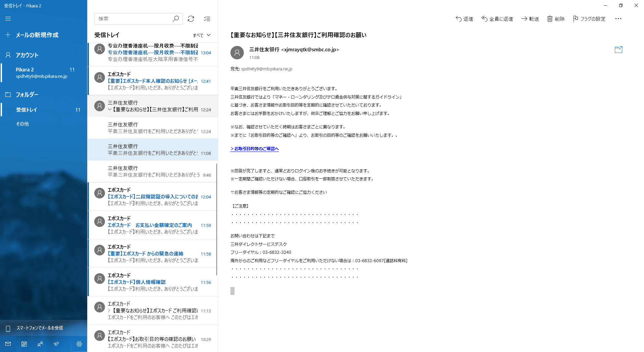This screenshot has height=352, width=644.
Task: Click the sender avatar in message header
Action: tap(237, 53)
